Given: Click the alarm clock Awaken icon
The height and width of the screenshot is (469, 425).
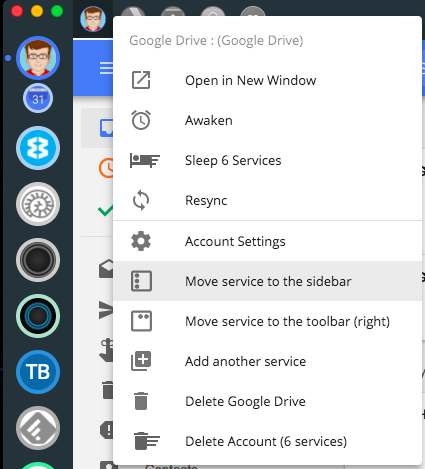Looking at the screenshot, I should coord(141,120).
